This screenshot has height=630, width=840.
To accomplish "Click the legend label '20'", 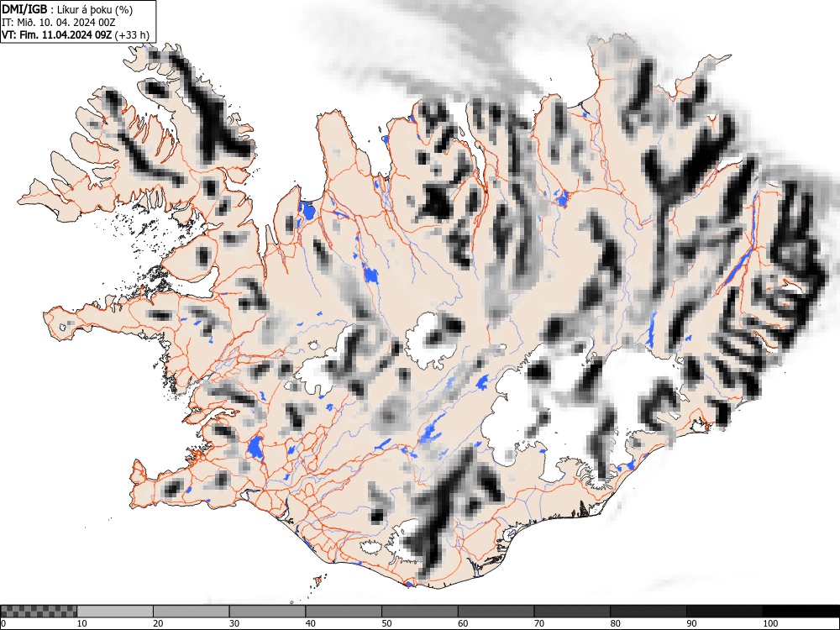I will click(x=158, y=623).
